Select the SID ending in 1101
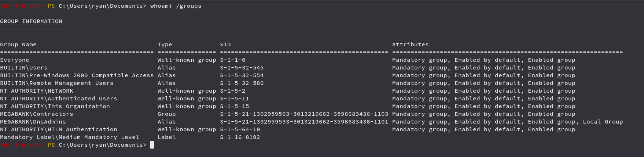 pyautogui.click(x=304, y=122)
